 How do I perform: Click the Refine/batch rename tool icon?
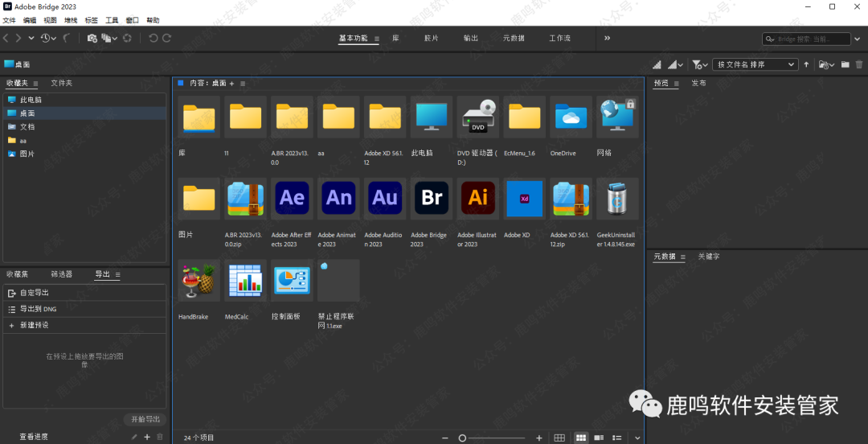106,38
